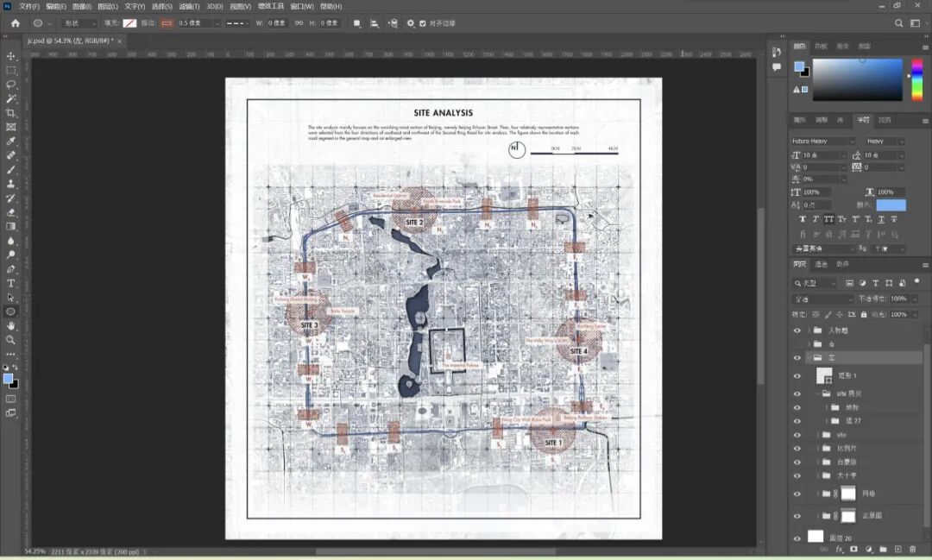
Task: Add layer mask button
Action: tap(854, 550)
